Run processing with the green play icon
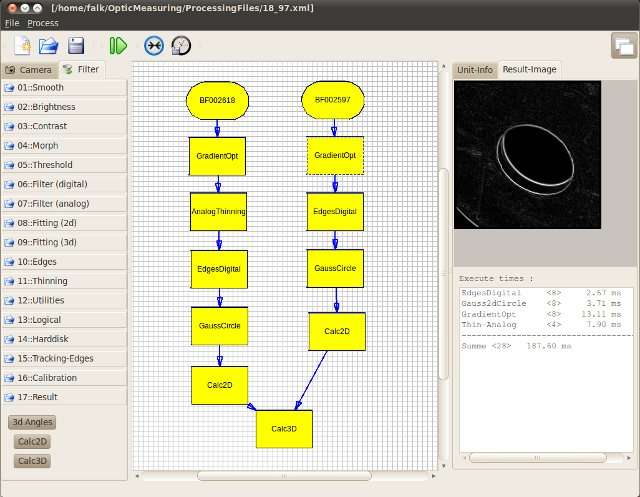Image resolution: width=640 pixels, height=497 pixels. tap(118, 45)
